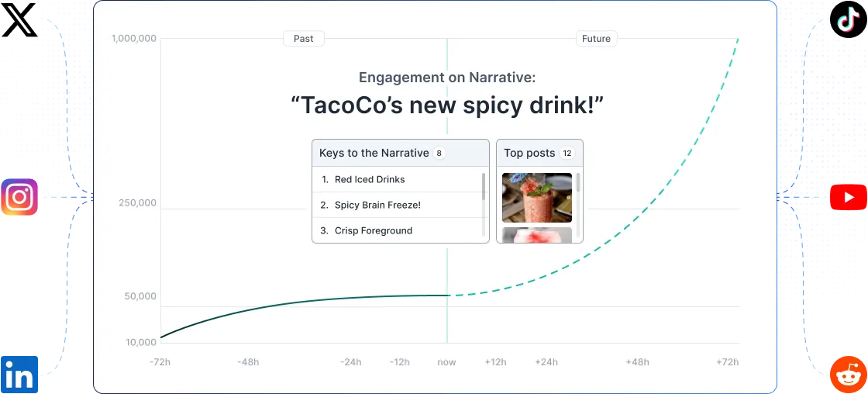868x394 pixels.
Task: Open the YouTube play icon
Action: [848, 197]
